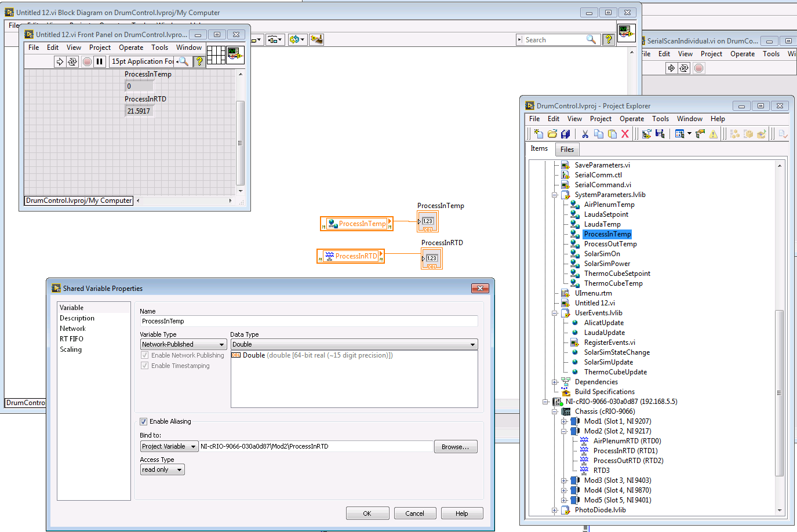
Task: Open Data Type dropdown
Action: [354, 344]
